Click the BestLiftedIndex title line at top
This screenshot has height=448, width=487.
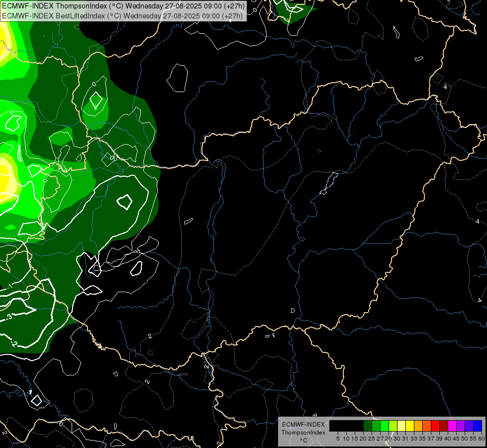[x=122, y=15]
